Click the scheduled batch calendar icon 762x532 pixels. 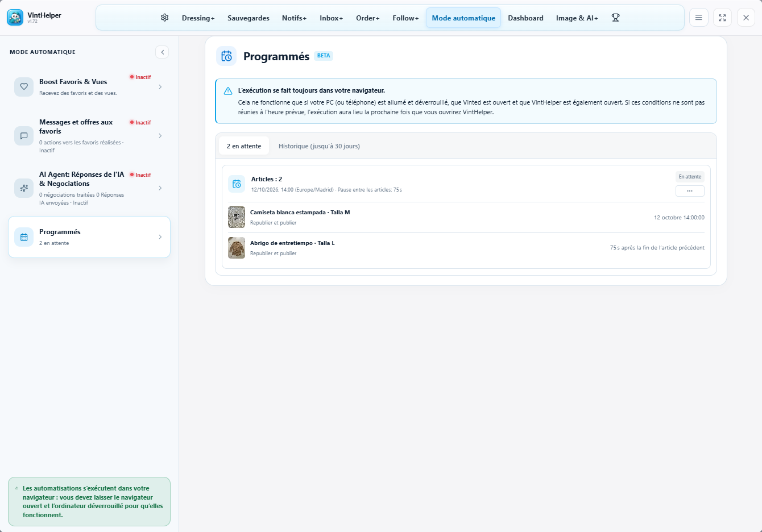click(237, 184)
